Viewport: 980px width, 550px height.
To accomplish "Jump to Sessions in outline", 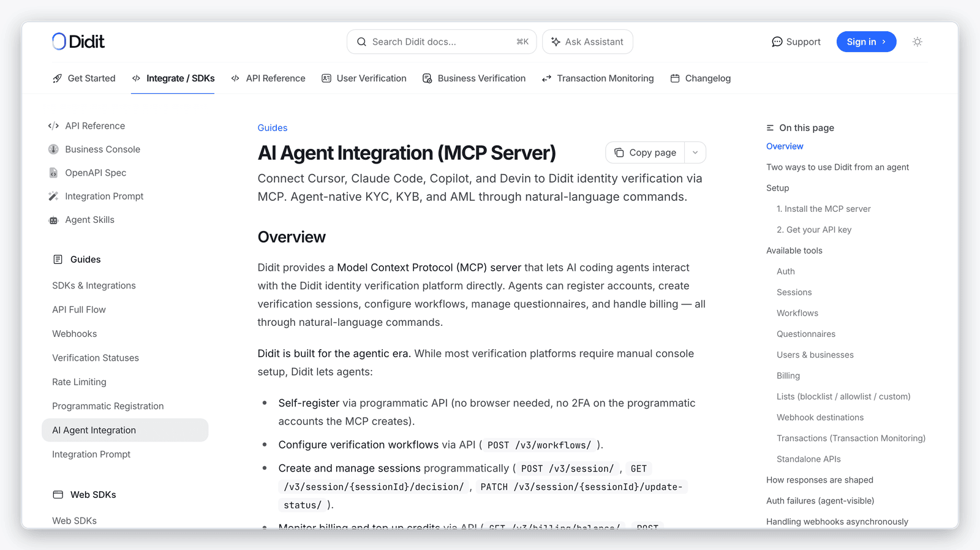I will click(x=794, y=292).
